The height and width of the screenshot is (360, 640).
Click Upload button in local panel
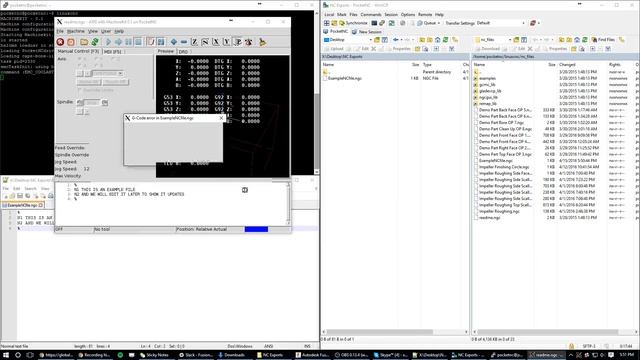(334, 49)
